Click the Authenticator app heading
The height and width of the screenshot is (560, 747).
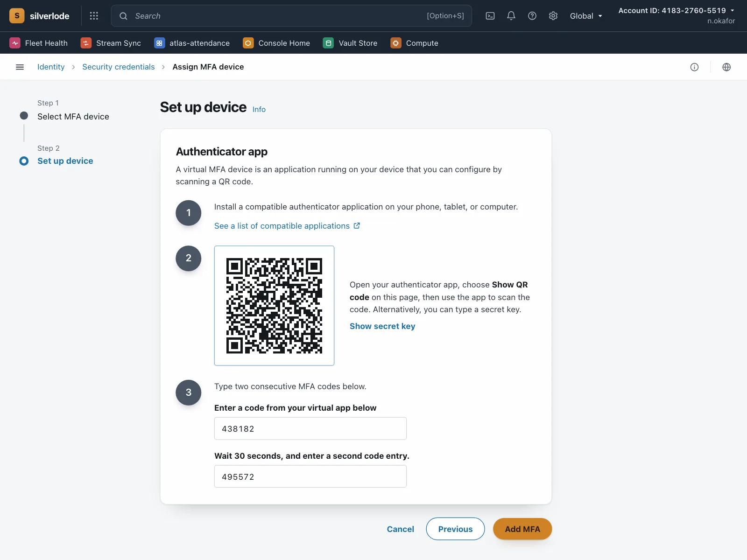click(222, 152)
